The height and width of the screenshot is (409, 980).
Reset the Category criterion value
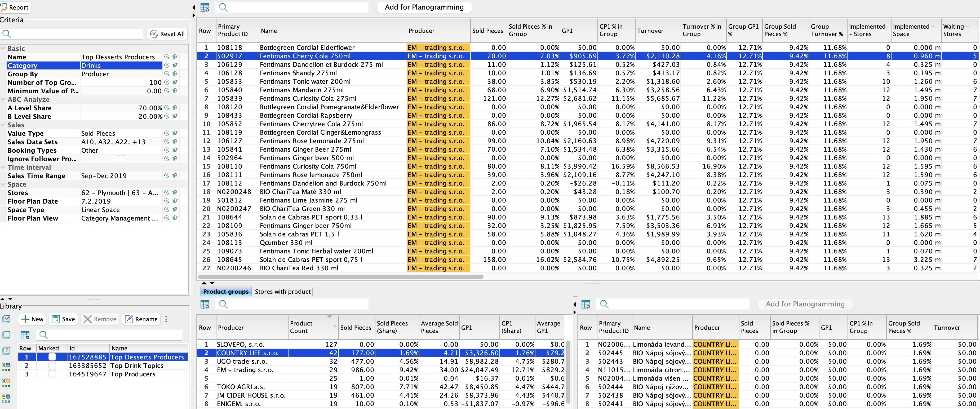166,65
